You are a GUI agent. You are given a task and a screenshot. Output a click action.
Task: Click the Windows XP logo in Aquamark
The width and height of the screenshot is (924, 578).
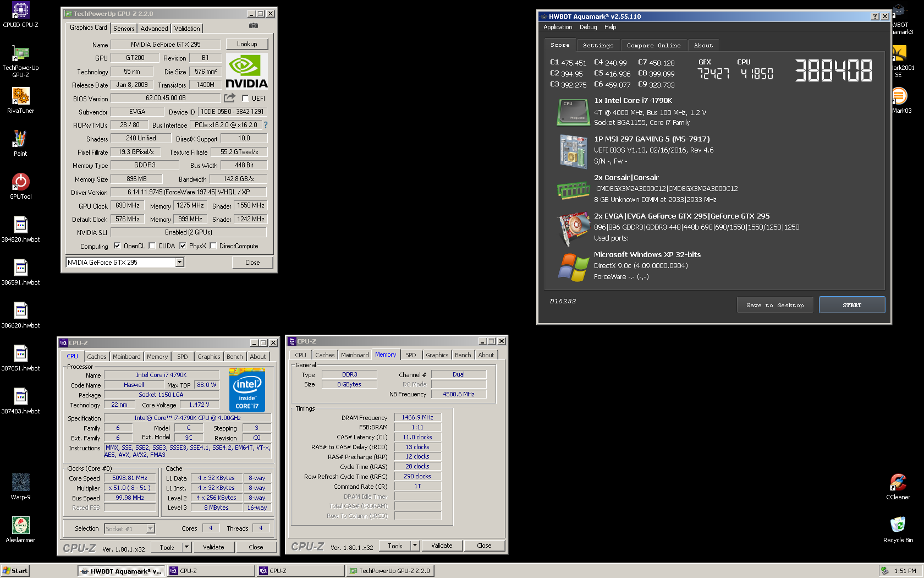tap(573, 268)
